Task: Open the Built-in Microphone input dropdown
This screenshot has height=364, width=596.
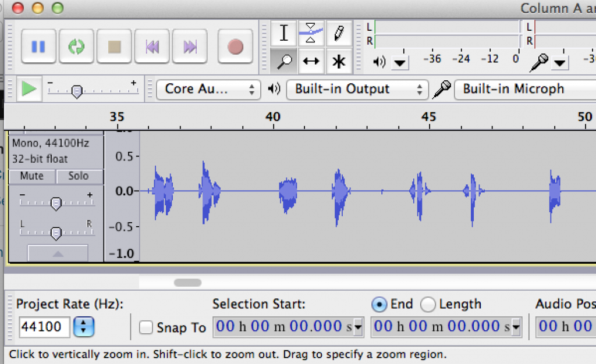Action: tap(524, 89)
